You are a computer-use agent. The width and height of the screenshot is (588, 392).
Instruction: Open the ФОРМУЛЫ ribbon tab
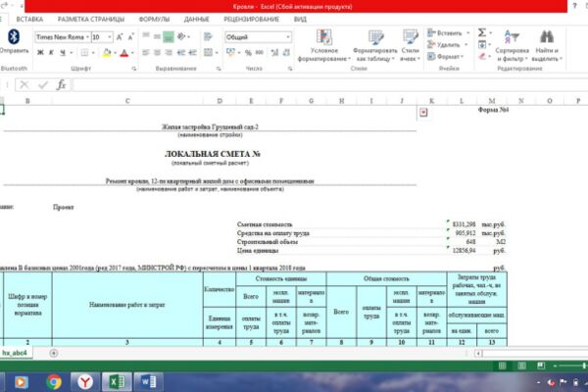pos(154,20)
